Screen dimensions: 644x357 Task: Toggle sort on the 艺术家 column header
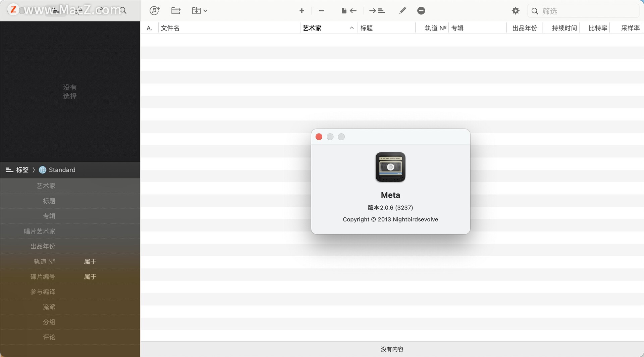[329, 28]
